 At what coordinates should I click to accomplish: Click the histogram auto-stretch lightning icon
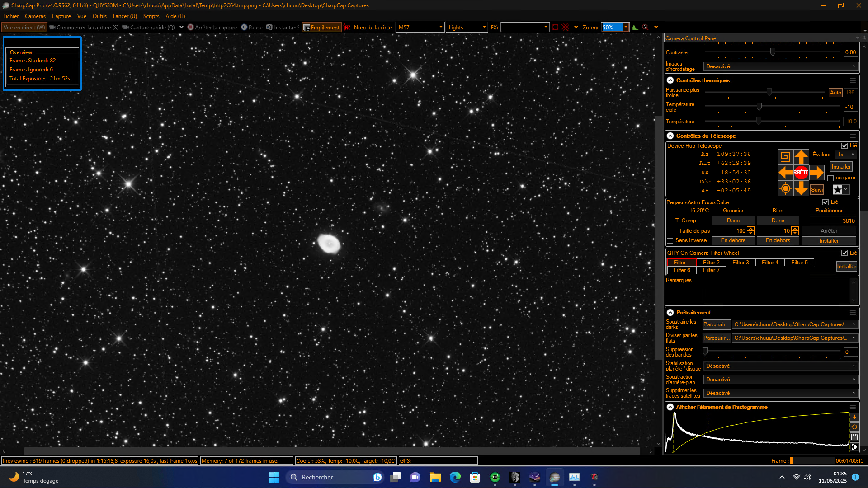click(854, 417)
